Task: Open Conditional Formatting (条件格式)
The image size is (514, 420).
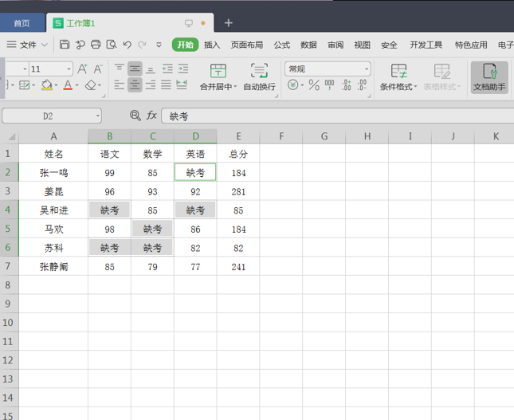Action: point(398,78)
